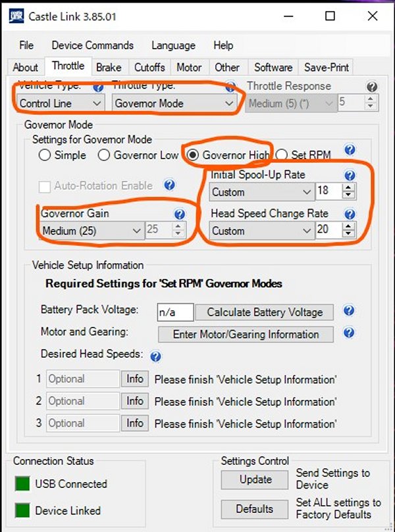Click help icon beside Head Speed Change Rate
Screen dimensions: 395x532
click(350, 214)
